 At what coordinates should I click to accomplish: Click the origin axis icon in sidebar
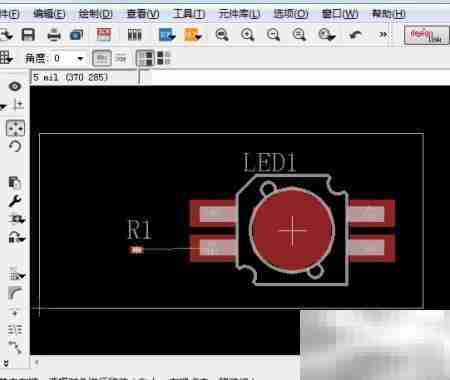click(x=18, y=105)
